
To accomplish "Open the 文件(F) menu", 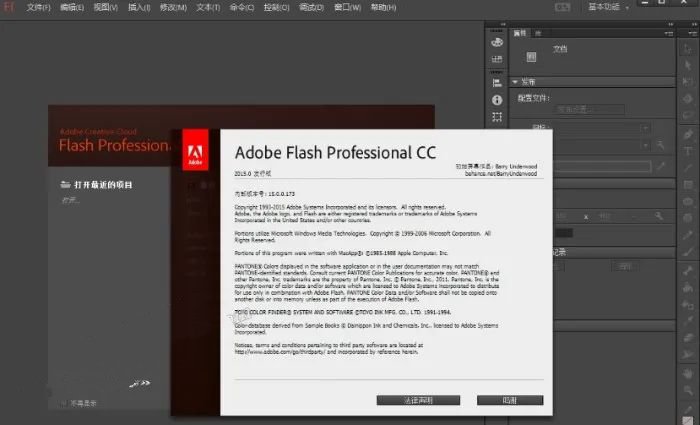I will coord(38,8).
